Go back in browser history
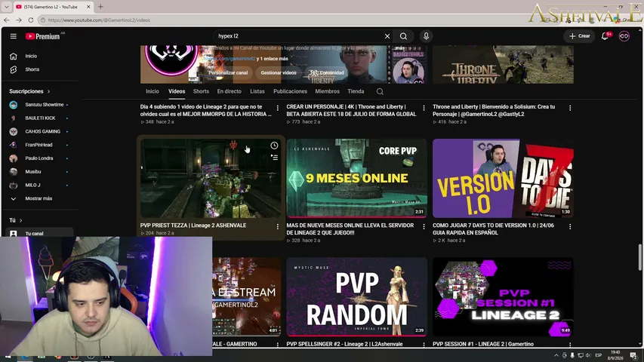This screenshot has height=362, width=644. pyautogui.click(x=7, y=20)
